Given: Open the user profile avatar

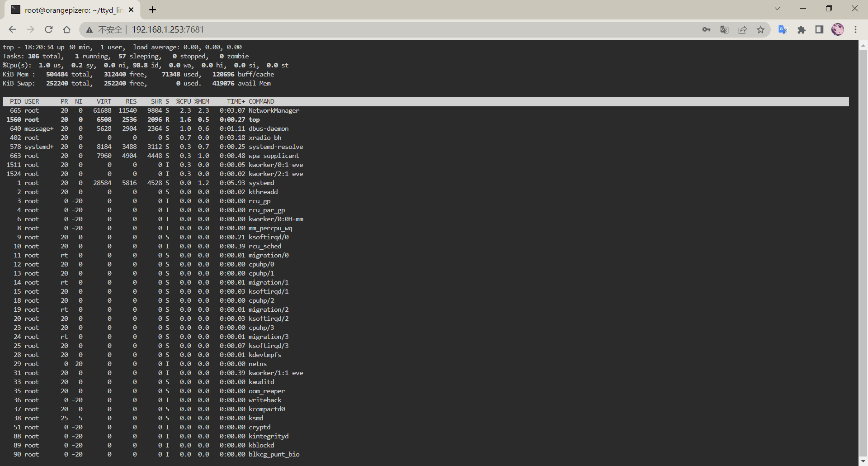Looking at the screenshot, I should [838, 29].
